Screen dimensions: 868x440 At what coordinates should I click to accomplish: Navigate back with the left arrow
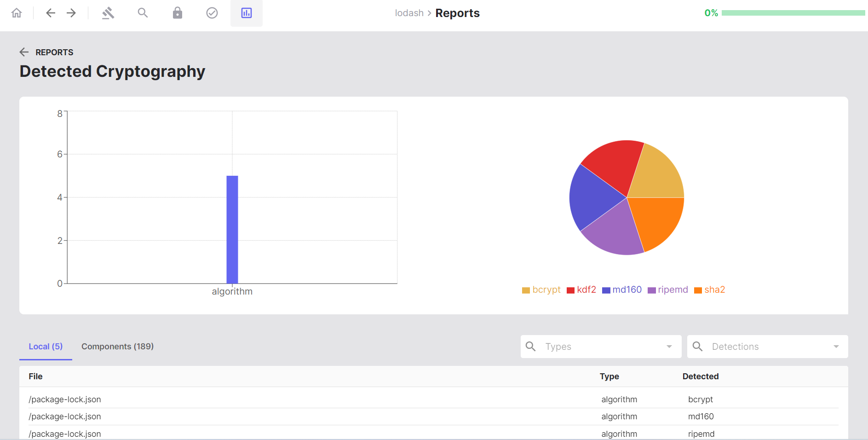[x=51, y=13]
